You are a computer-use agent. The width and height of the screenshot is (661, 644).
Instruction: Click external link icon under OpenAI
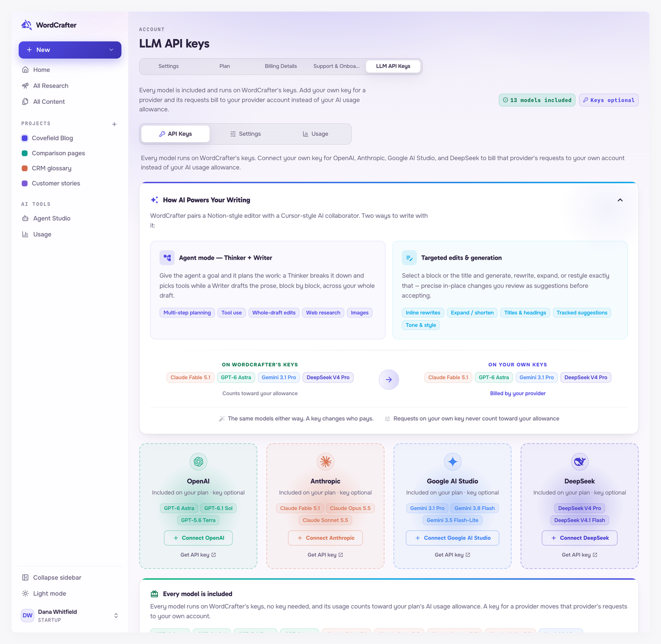click(x=214, y=555)
